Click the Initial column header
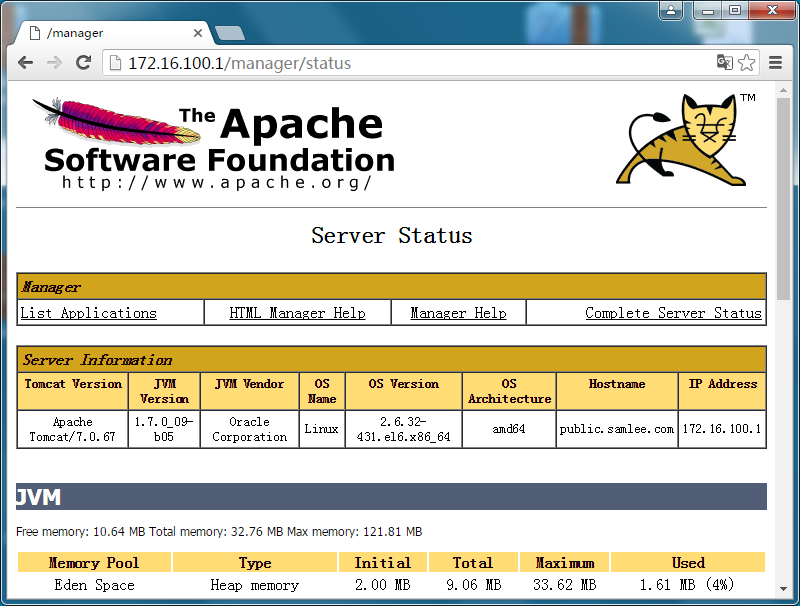This screenshot has height=606, width=800. point(383,562)
